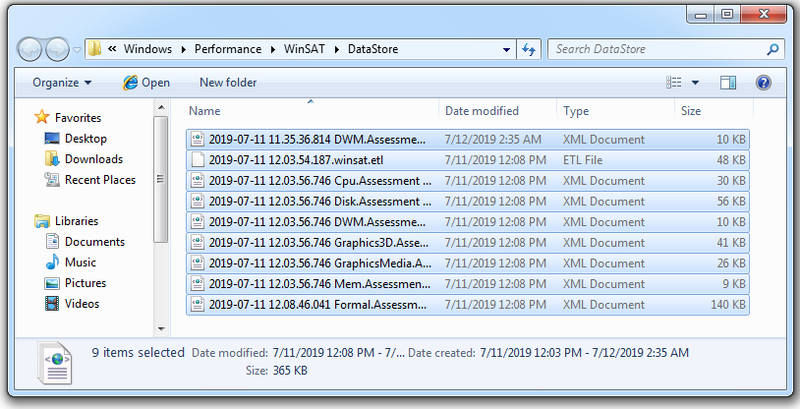Change your view icon in toolbar

(674, 83)
